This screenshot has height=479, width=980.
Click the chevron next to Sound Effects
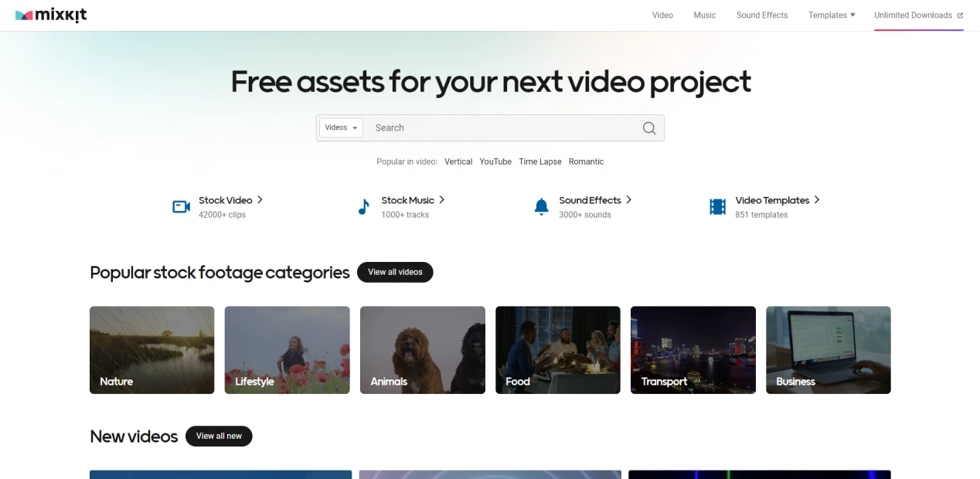coord(628,199)
